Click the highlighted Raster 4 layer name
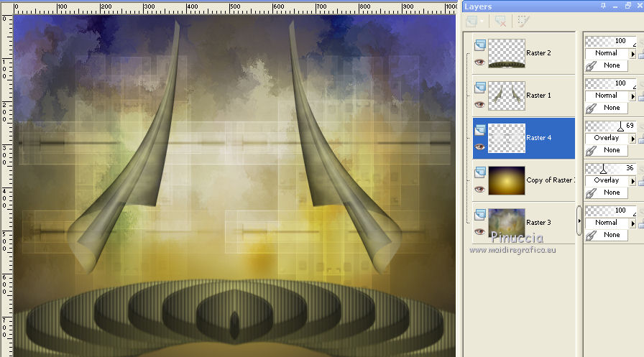The height and width of the screenshot is (357, 644). (x=538, y=138)
